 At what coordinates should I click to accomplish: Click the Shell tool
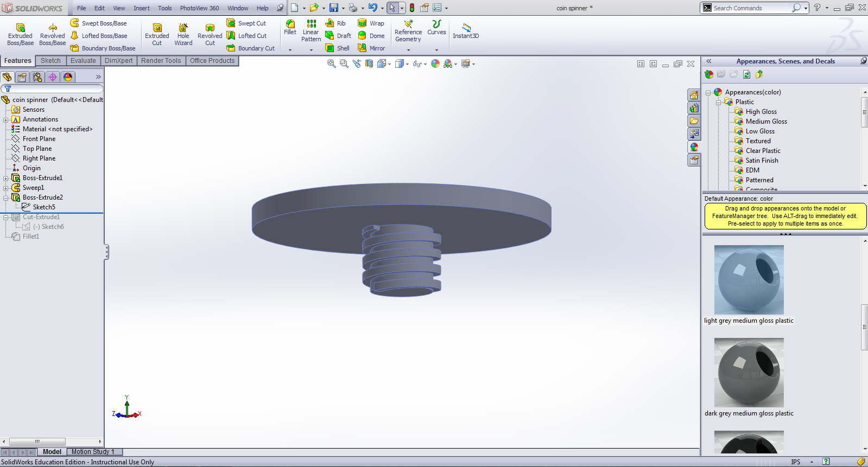pos(337,48)
